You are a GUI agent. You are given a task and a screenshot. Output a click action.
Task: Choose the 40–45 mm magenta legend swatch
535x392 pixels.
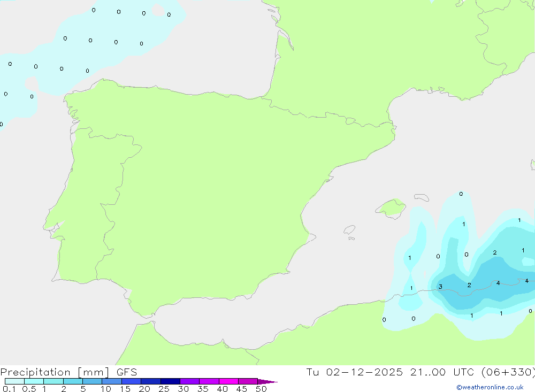point(228,381)
